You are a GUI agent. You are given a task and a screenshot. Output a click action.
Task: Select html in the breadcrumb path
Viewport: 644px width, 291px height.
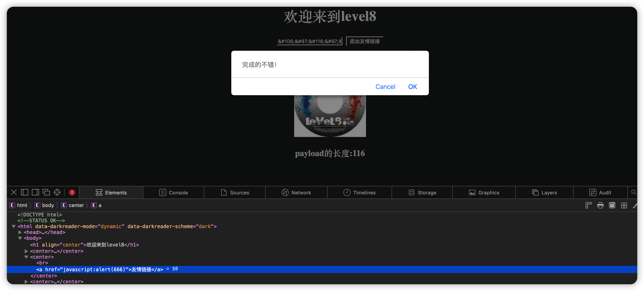18,205
